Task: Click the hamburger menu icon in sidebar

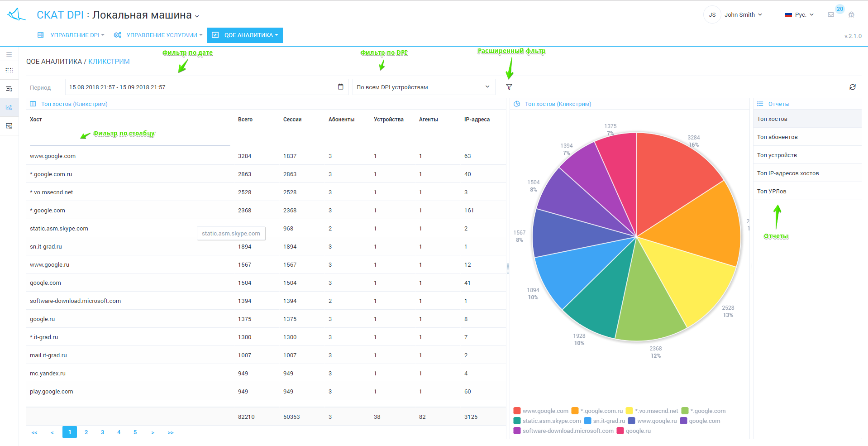Action: click(x=9, y=54)
